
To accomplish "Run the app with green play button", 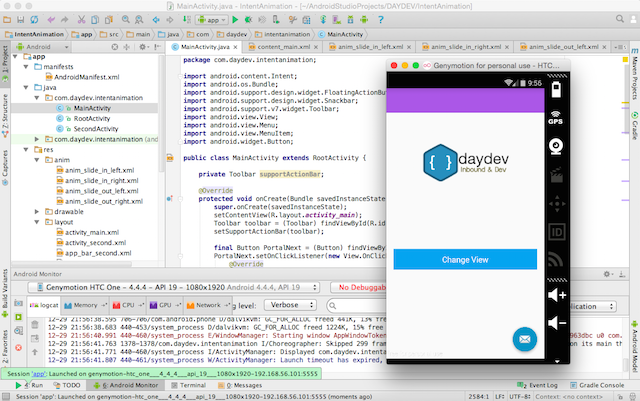I will click(x=235, y=20).
